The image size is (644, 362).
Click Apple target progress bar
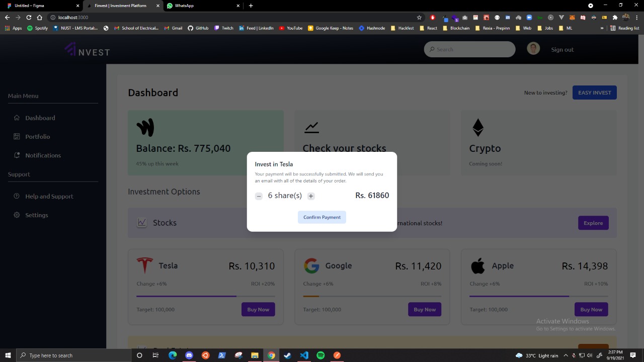pyautogui.click(x=539, y=296)
